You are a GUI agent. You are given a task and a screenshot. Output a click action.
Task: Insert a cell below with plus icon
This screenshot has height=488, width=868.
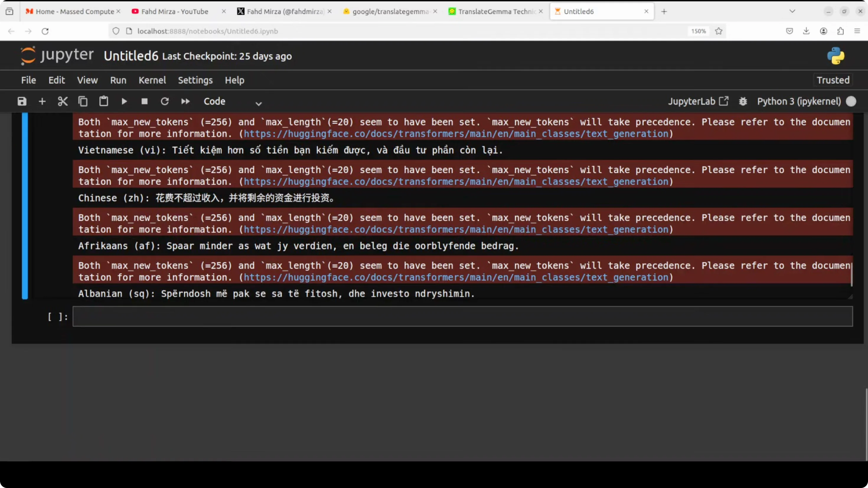point(42,101)
